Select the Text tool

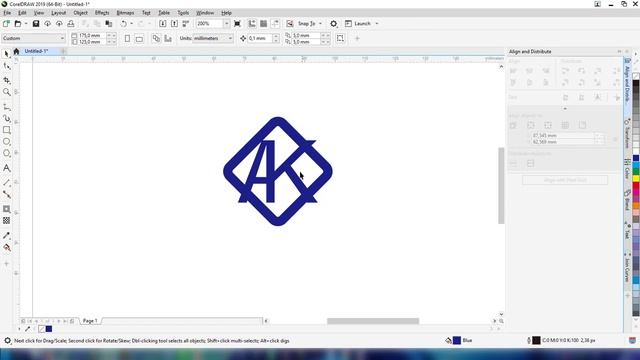pos(7,168)
